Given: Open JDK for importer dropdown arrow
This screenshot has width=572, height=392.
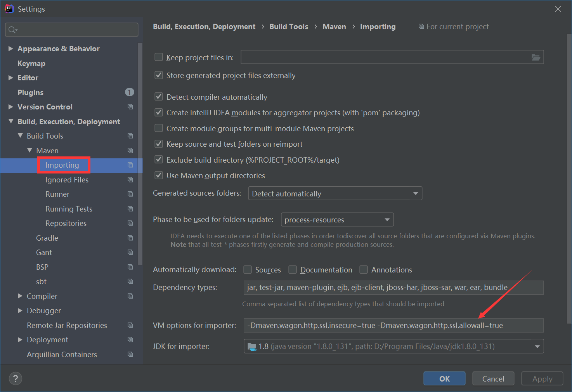Looking at the screenshot, I should (537, 347).
